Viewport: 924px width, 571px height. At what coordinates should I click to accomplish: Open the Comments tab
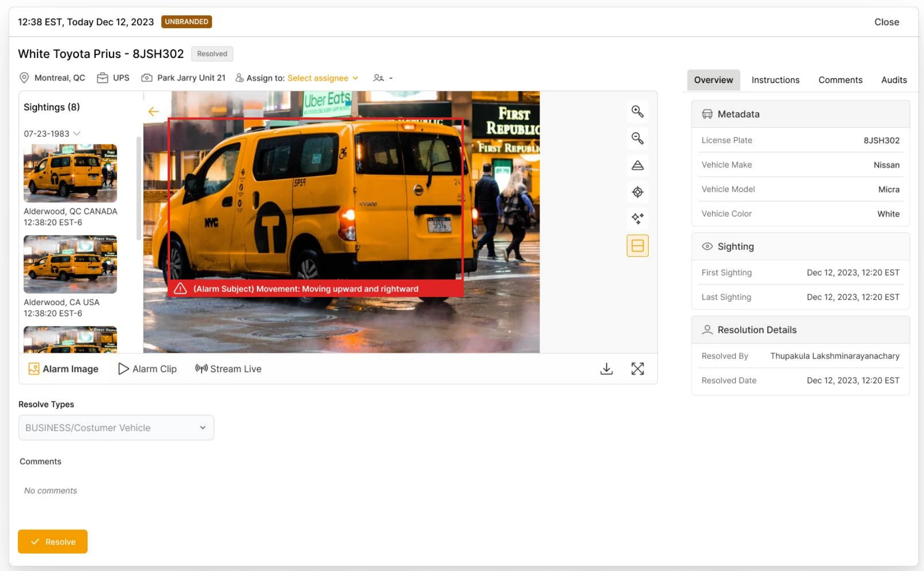[840, 80]
